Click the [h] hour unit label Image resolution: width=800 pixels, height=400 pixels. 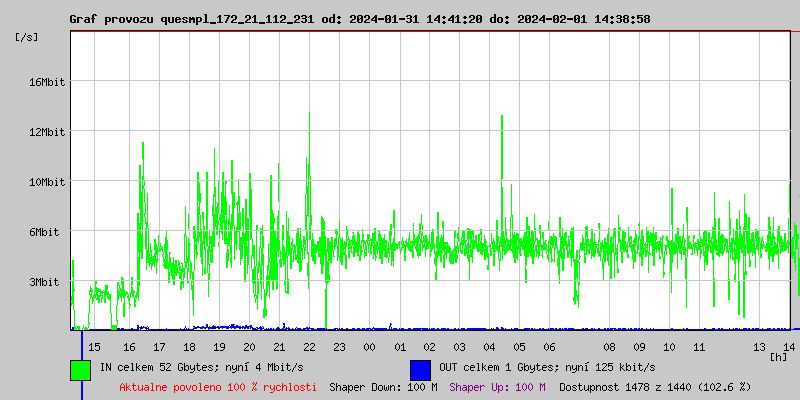tap(777, 356)
